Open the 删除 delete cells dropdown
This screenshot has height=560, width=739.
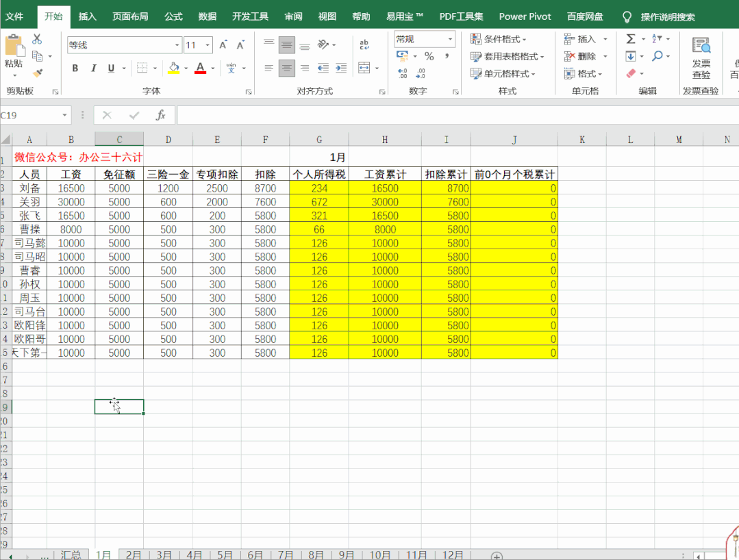click(x=605, y=56)
